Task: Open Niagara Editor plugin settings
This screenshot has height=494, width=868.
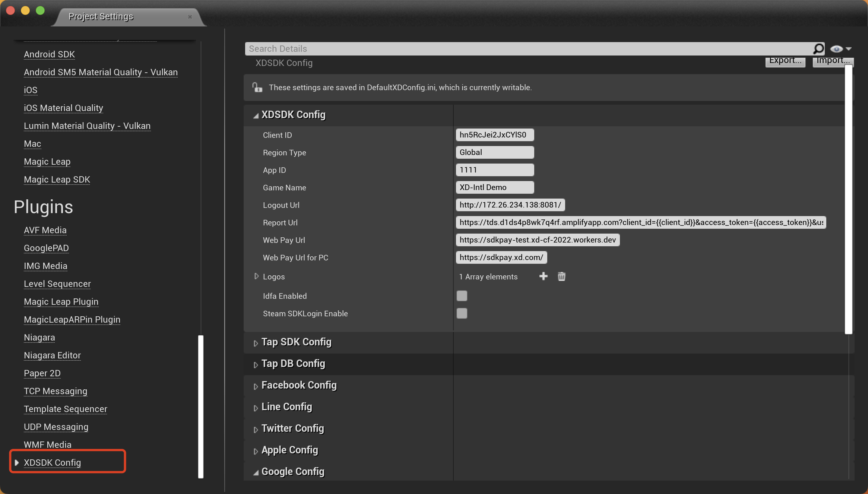Action: click(x=52, y=355)
